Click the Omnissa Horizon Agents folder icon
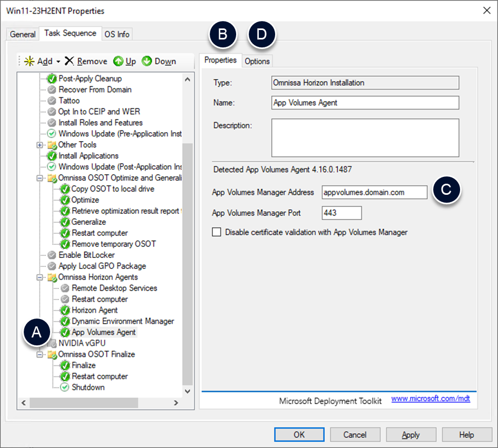This screenshot has width=498, height=448. (52, 277)
